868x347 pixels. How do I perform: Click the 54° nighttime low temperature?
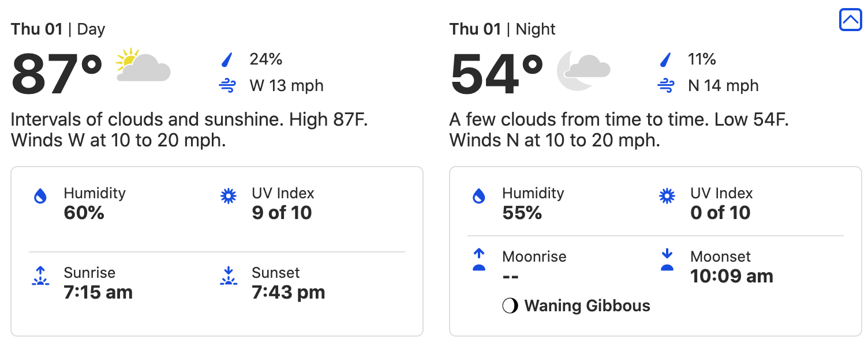(496, 75)
